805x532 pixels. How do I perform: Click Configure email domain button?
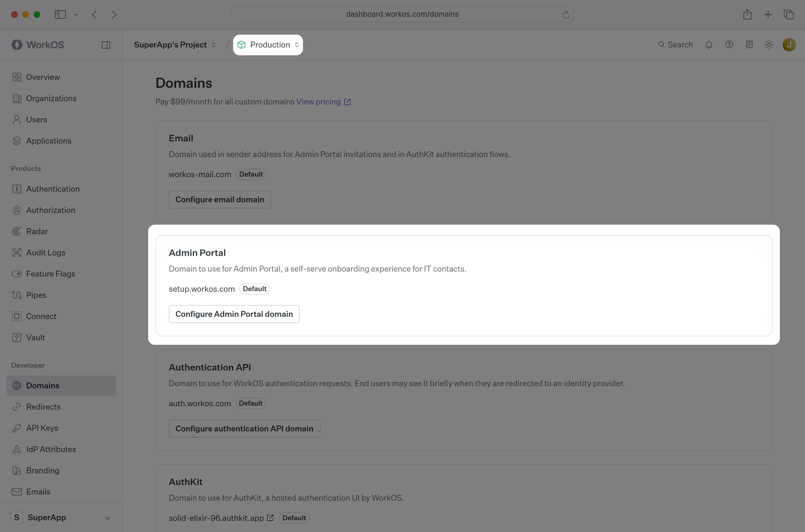tap(220, 199)
